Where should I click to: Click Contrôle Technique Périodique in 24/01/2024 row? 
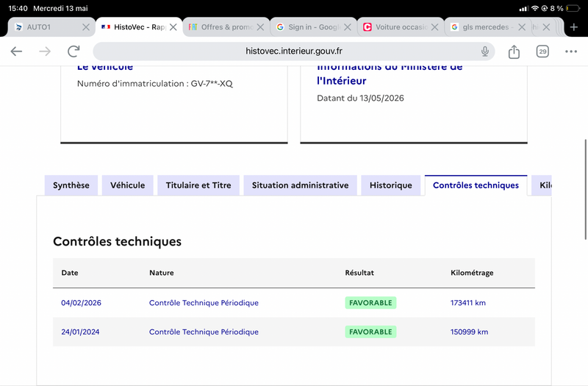[x=204, y=332]
